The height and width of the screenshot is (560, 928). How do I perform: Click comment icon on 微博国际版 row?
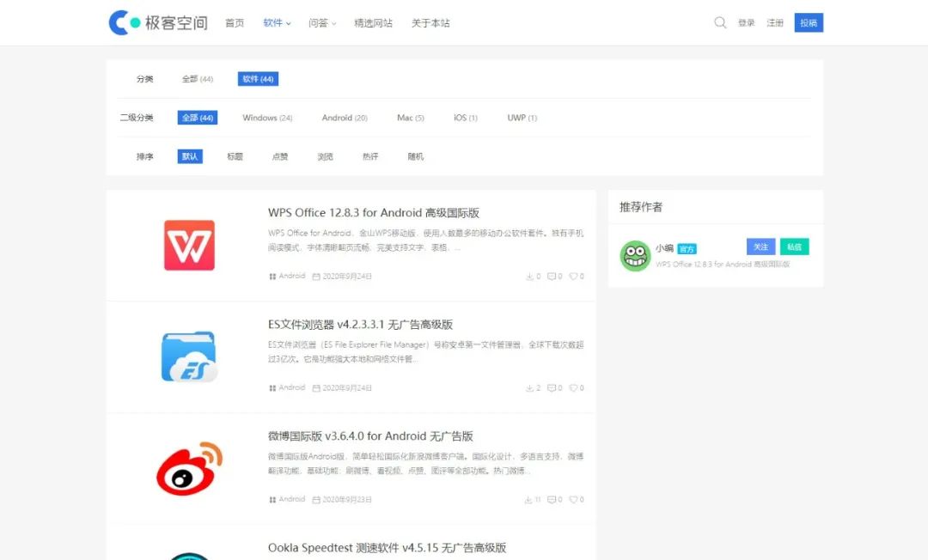[552, 500]
